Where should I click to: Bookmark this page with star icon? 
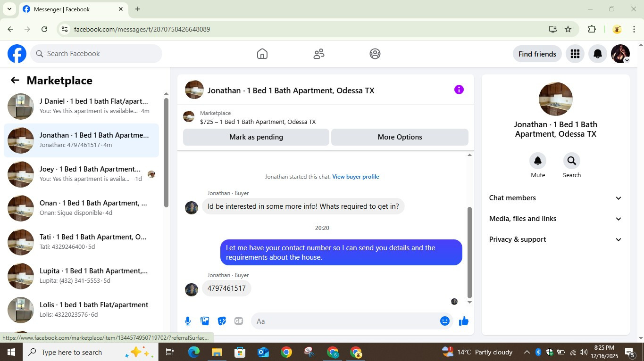[x=568, y=29]
